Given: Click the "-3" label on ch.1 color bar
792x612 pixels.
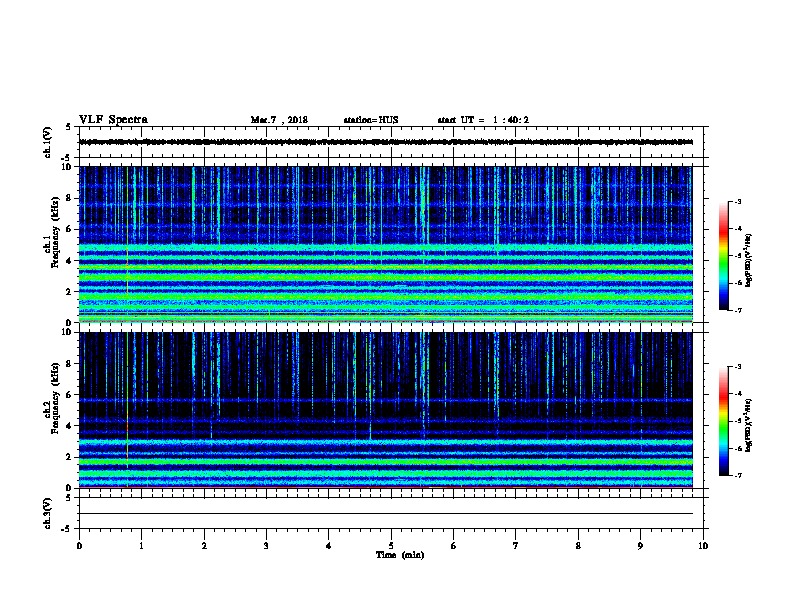Looking at the screenshot, I should point(738,201).
